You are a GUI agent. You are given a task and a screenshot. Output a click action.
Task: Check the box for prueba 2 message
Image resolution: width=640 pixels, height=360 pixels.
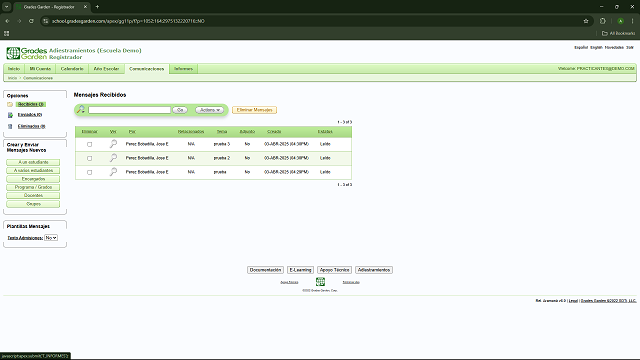89,158
